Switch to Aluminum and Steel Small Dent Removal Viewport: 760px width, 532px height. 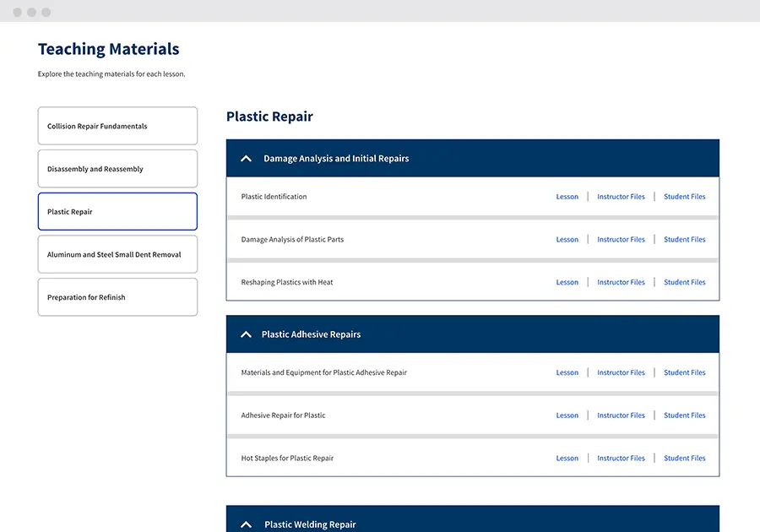coord(117,255)
